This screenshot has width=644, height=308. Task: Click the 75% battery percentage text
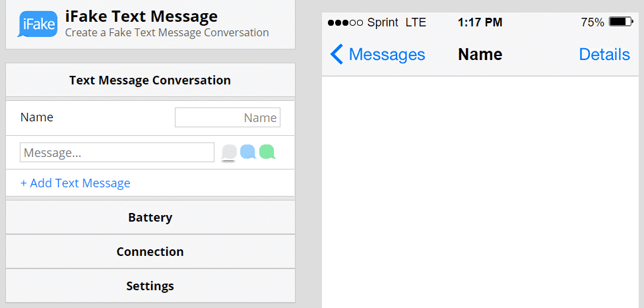coord(592,22)
